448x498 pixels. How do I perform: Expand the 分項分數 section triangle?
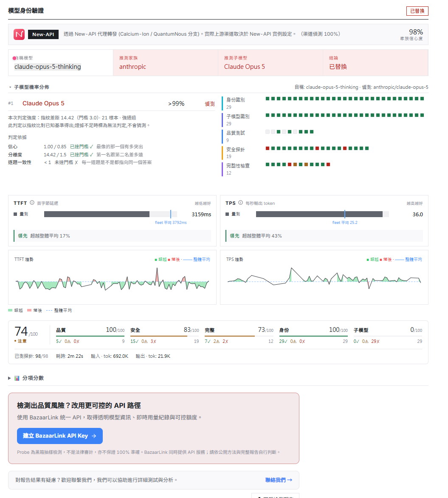pos(9,378)
